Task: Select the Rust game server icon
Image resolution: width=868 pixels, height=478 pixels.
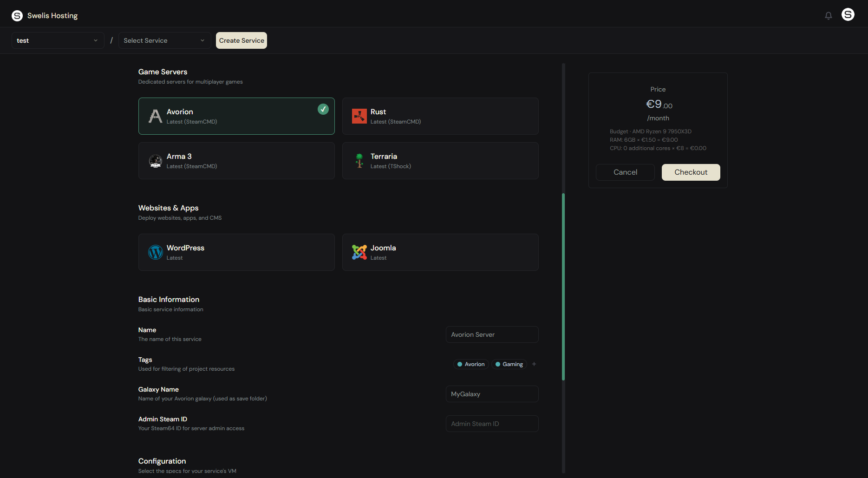Action: [x=359, y=116]
